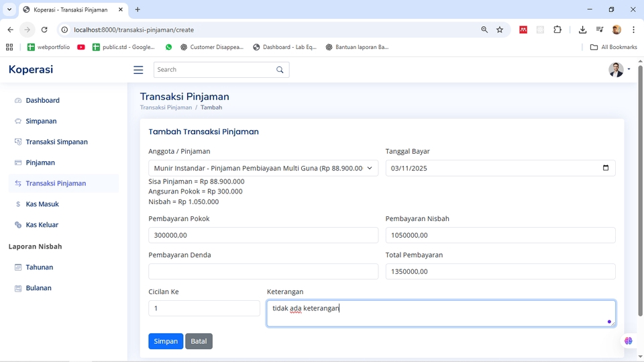Click the Total Pembayaran field
The height and width of the screenshot is (362, 644).
[500, 271]
